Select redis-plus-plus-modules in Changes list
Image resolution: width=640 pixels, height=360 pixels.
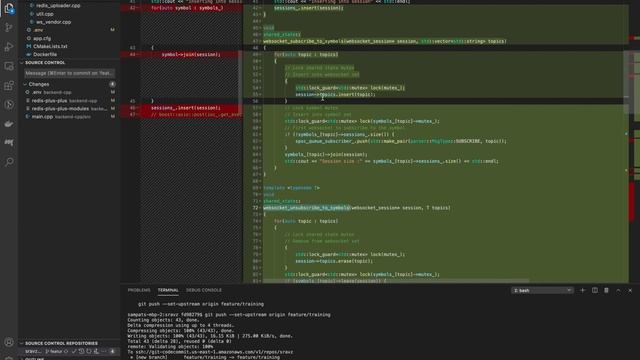tap(60, 109)
